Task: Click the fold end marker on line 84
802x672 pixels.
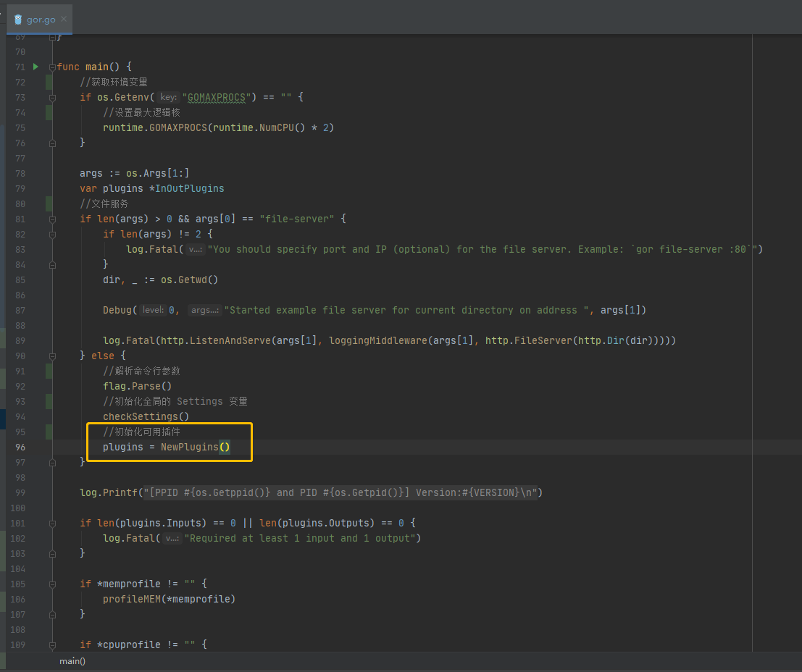Action: [x=52, y=265]
